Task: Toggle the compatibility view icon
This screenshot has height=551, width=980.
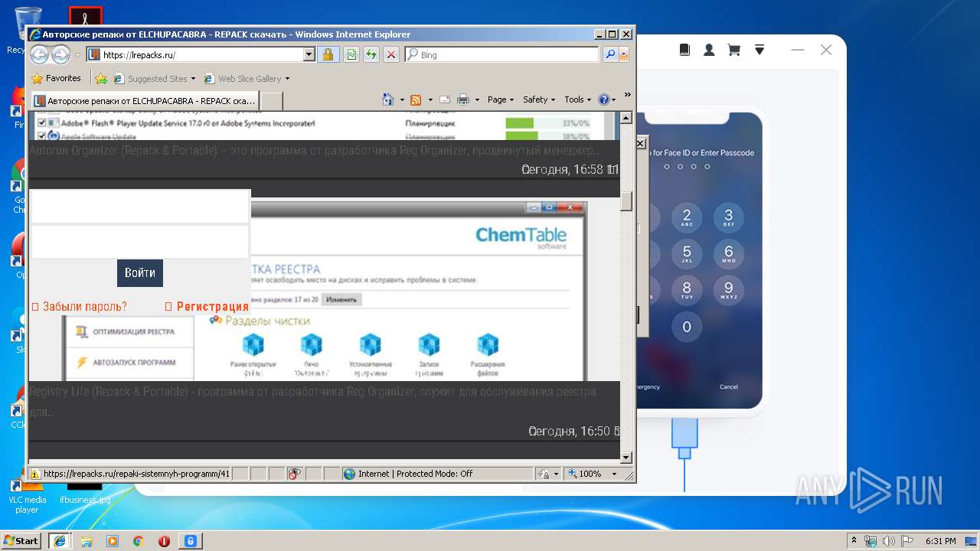Action: point(351,54)
